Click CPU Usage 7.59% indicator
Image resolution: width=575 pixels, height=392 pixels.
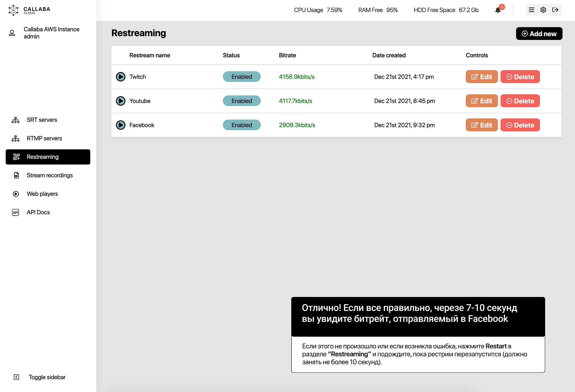318,10
